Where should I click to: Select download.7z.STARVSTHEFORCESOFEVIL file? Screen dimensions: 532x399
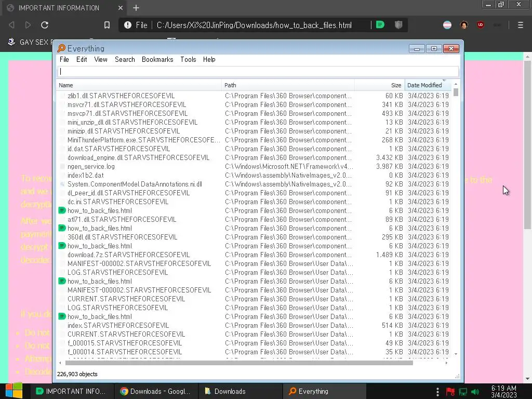click(x=129, y=255)
